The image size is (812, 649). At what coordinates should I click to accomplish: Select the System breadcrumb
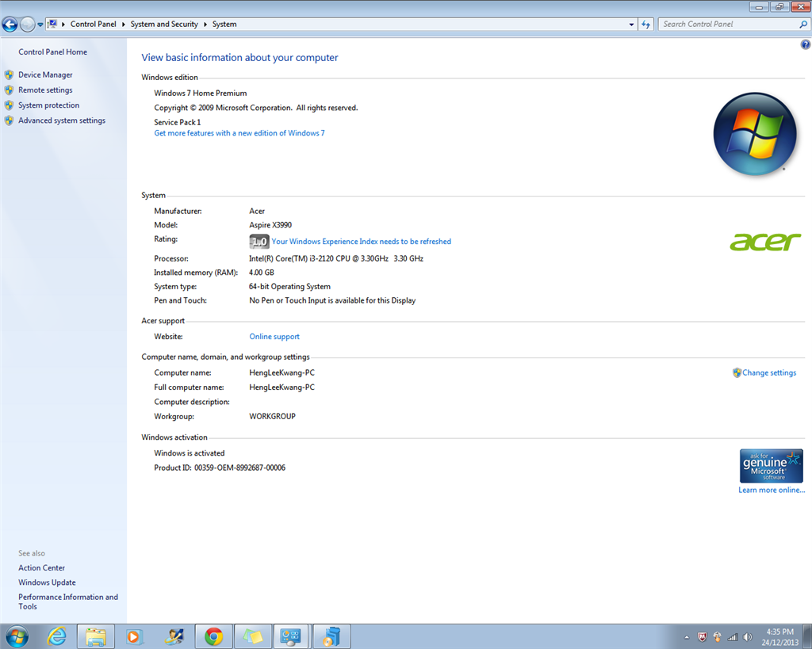coord(224,25)
